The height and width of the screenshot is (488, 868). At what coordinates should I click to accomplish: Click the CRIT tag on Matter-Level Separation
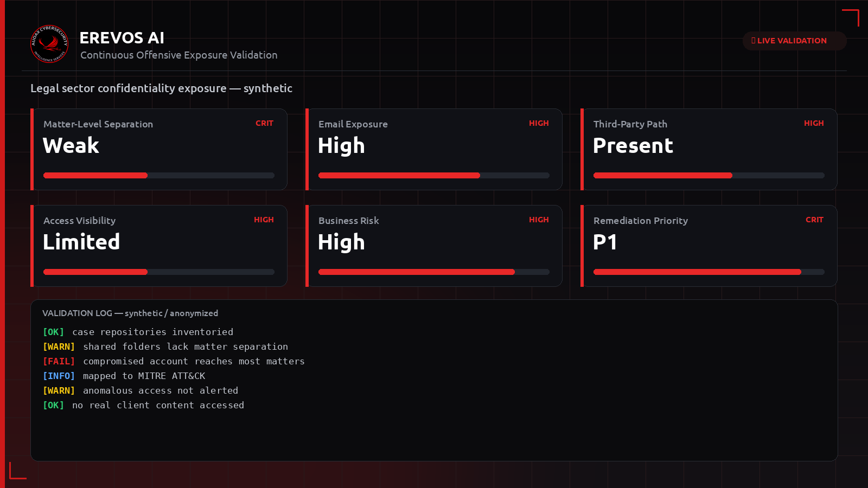[264, 123]
